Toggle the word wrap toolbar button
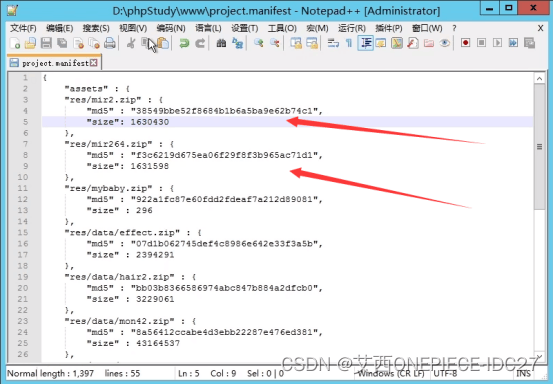Screen dimensions: 554x384 333,43
